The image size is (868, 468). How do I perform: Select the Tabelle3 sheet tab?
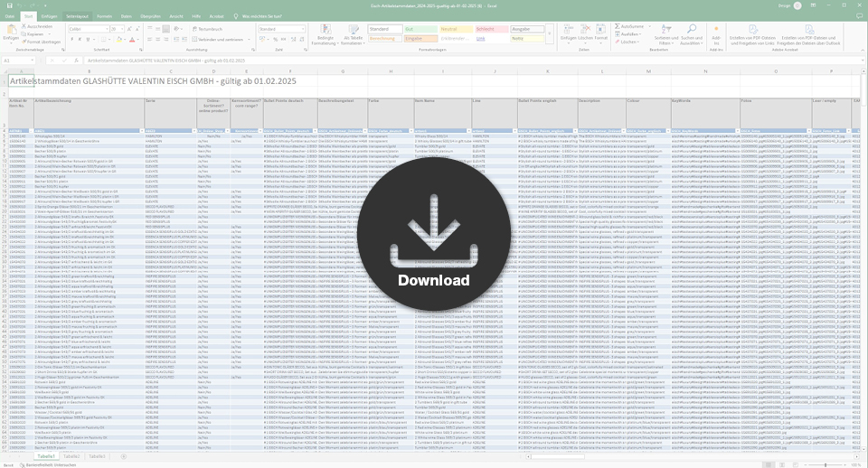point(97,456)
